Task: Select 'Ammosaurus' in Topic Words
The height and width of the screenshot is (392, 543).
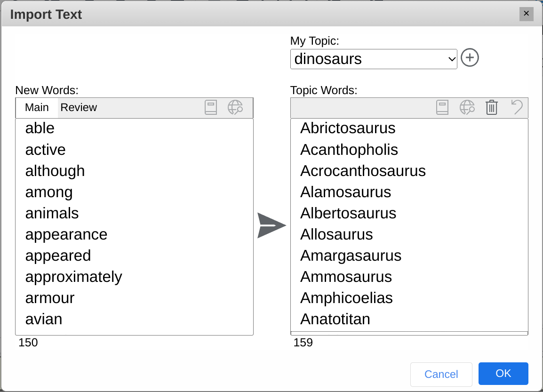Action: point(409,277)
